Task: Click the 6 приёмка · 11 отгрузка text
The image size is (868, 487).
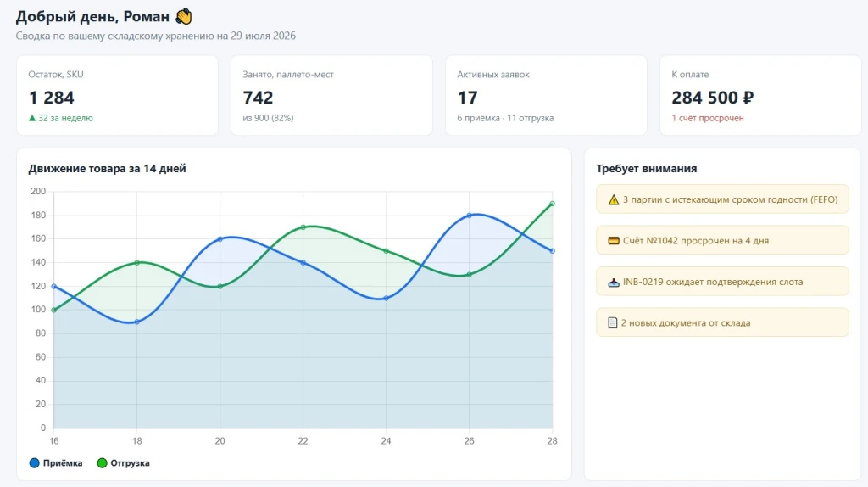Action: pos(505,118)
